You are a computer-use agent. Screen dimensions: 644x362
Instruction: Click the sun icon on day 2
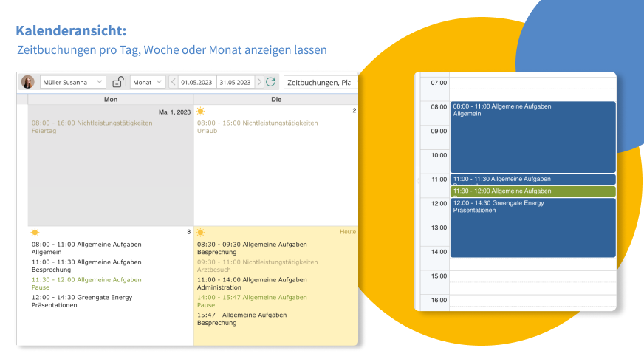[x=200, y=111]
